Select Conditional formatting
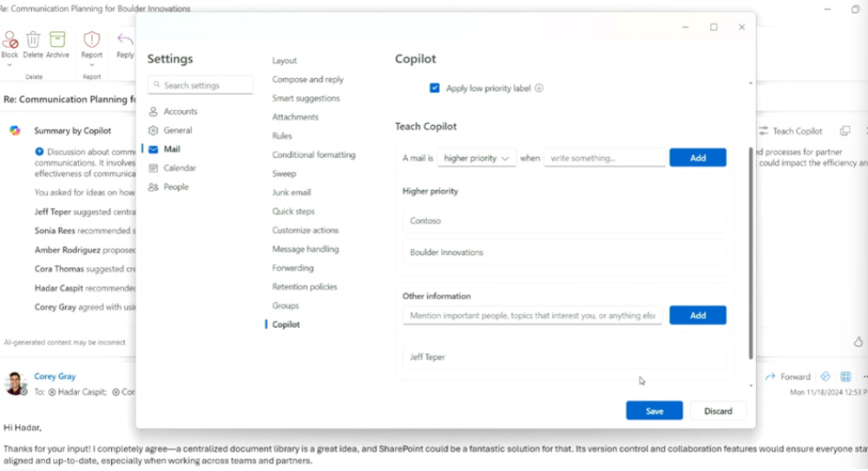Image resolution: width=868 pixels, height=471 pixels. (x=314, y=154)
